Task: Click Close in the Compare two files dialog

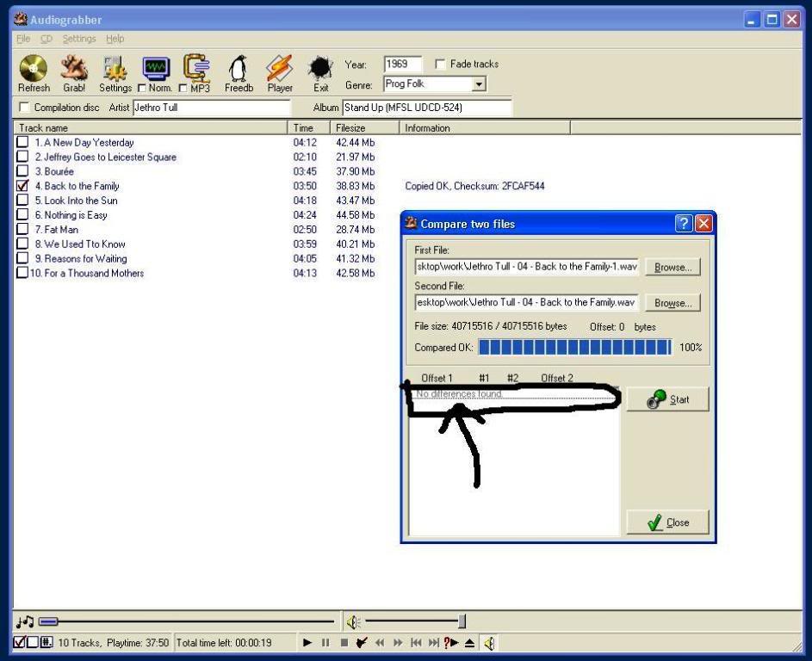Action: (667, 522)
